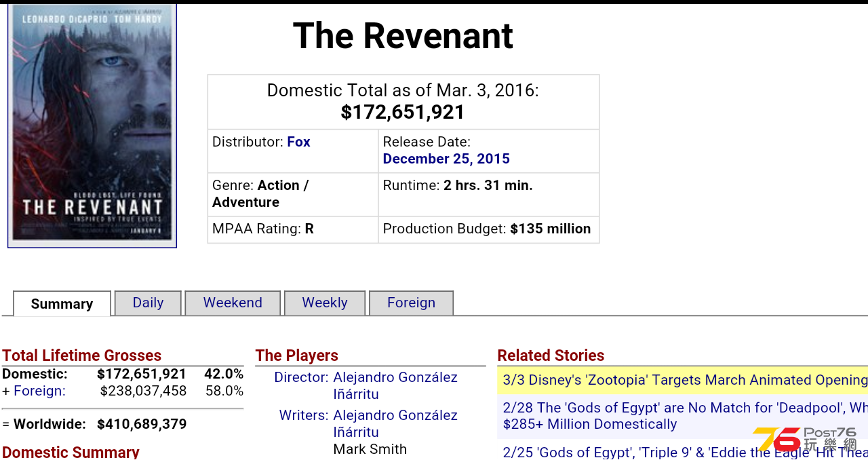Screen dimensions: 868x460
Task: Click the writer name Mark Smith
Action: coord(370,449)
